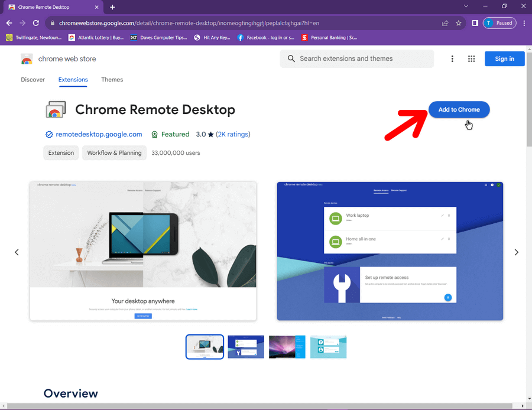Viewport: 532px width, 410px height.
Task: Click the browser Back arrow
Action: (9, 23)
